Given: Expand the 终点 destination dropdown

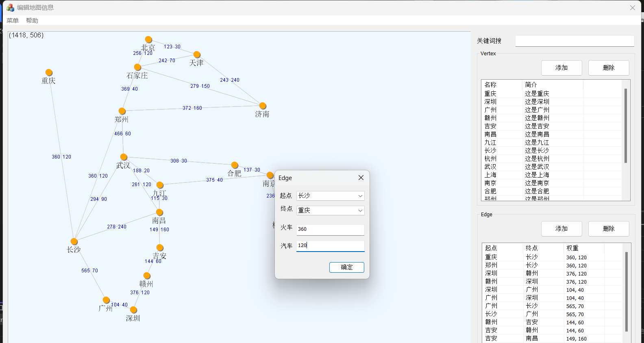Looking at the screenshot, I should pyautogui.click(x=330, y=211).
